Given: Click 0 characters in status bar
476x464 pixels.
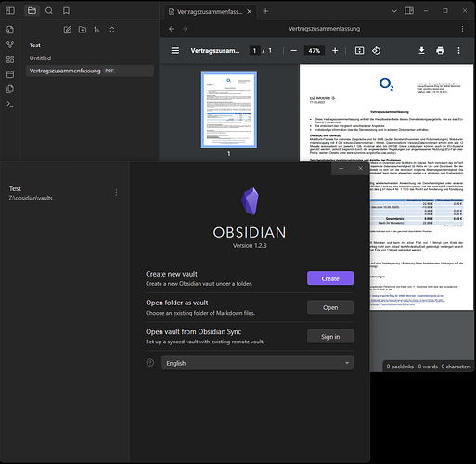Looking at the screenshot, I should 456,367.
